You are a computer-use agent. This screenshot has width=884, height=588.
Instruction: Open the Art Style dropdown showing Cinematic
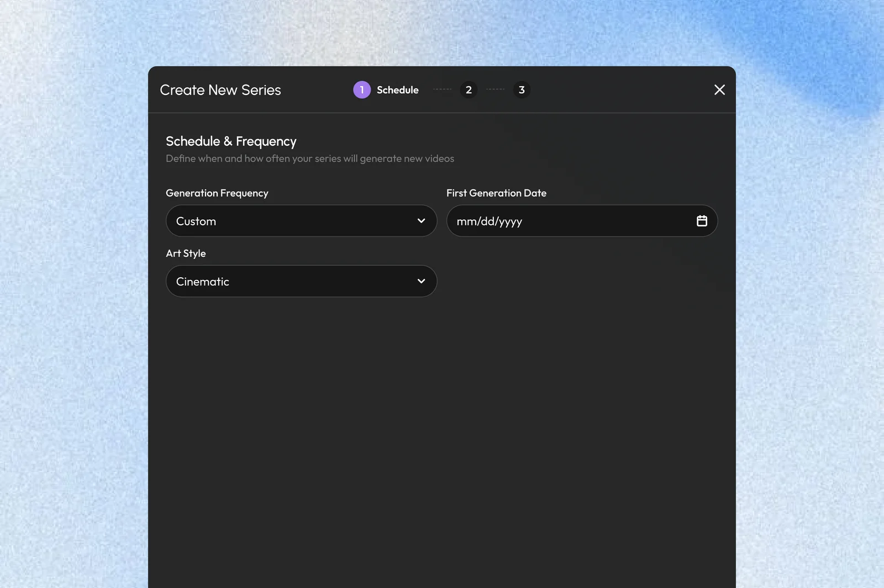point(301,281)
